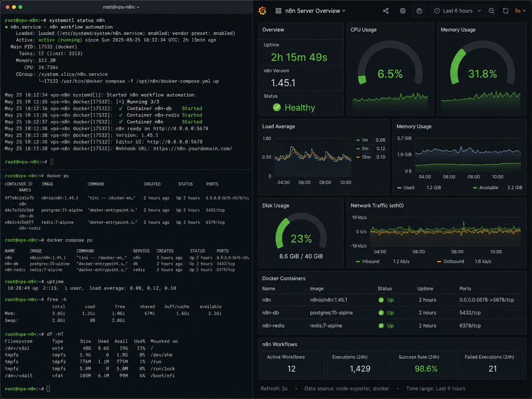Sort Docker Containers by Status column
The image size is (532, 399).
pos(385,289)
